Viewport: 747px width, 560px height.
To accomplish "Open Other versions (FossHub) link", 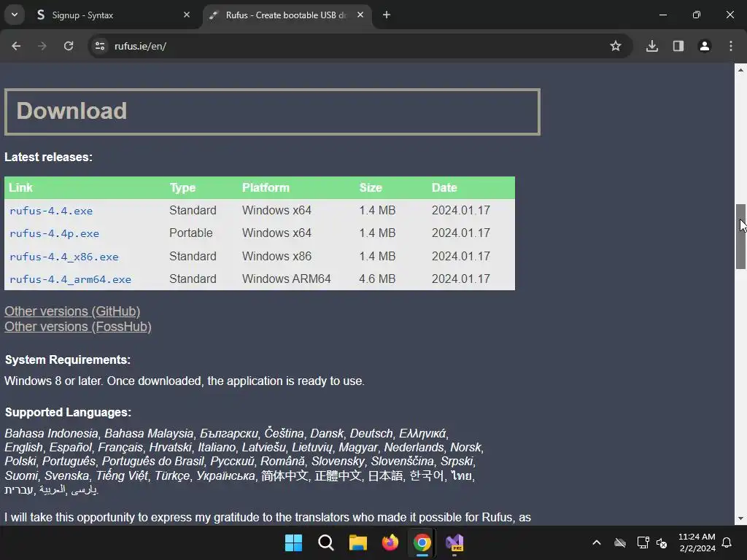I will tap(78, 327).
